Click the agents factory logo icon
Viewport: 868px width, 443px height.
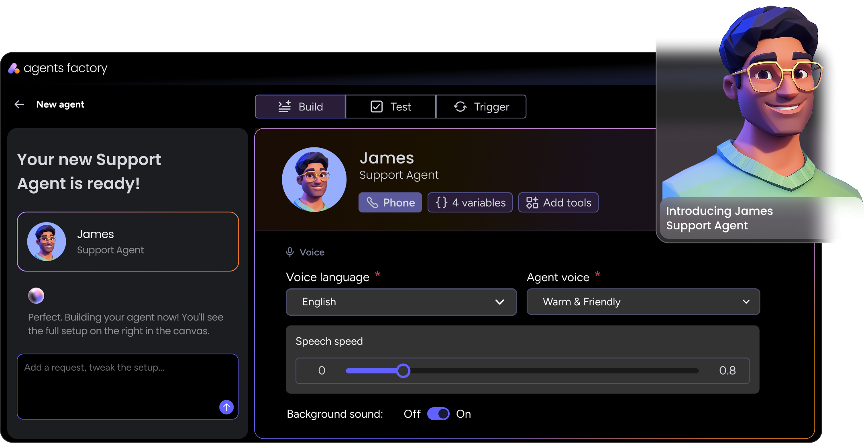click(x=14, y=69)
